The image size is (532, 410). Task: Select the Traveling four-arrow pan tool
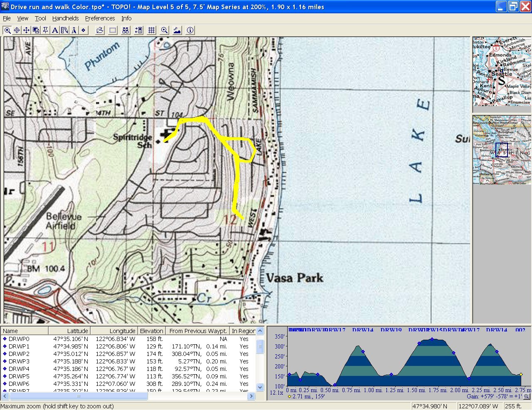(26, 30)
